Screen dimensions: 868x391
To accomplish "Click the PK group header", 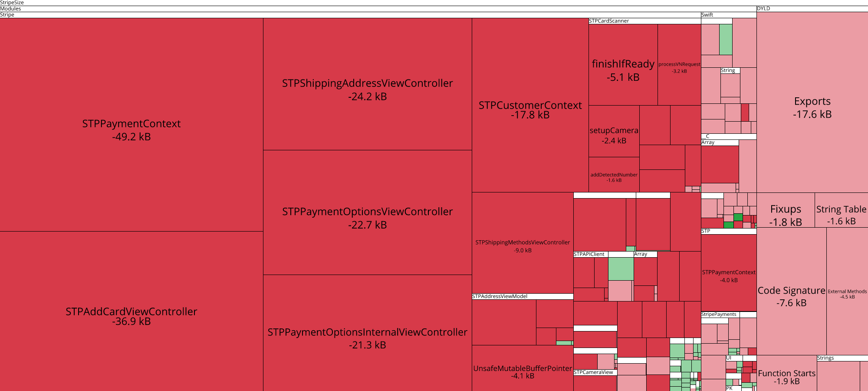I will (x=734, y=388).
